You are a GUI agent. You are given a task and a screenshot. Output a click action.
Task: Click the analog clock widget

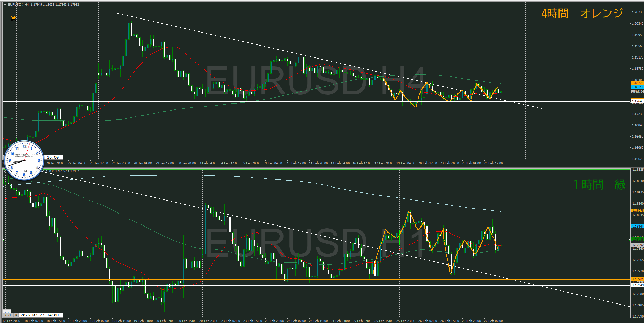24,160
